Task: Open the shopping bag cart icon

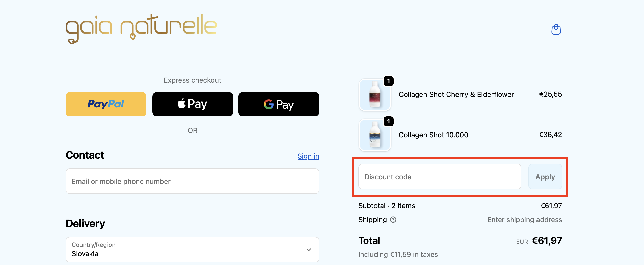Action: [556, 29]
